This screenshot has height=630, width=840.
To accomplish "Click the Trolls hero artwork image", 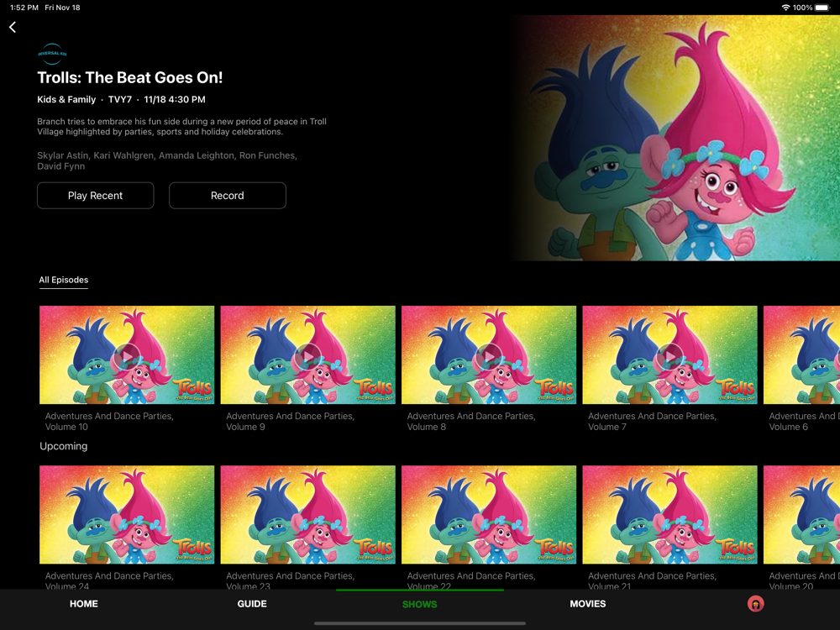I will [675, 139].
